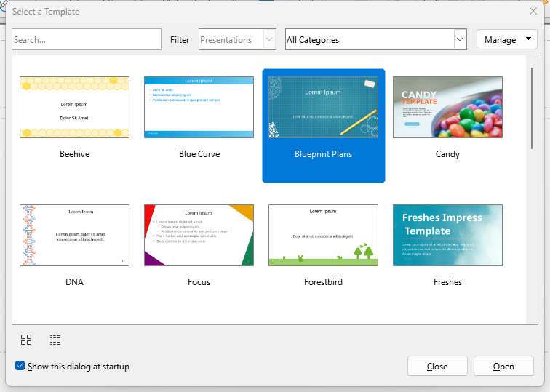Select the DNA template thumbnail
Image resolution: width=550 pixels, height=392 pixels.
tap(74, 235)
